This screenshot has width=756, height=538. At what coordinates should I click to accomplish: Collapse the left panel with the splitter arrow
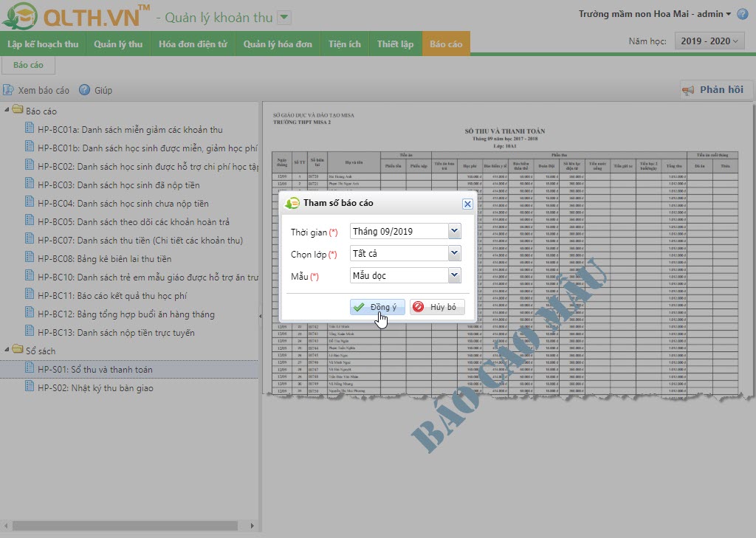(x=261, y=317)
